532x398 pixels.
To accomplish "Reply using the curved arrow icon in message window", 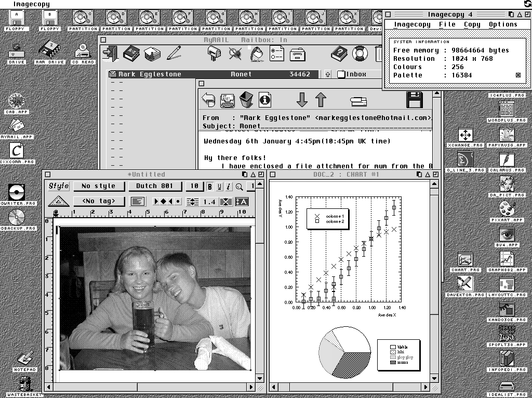I will (208, 100).
